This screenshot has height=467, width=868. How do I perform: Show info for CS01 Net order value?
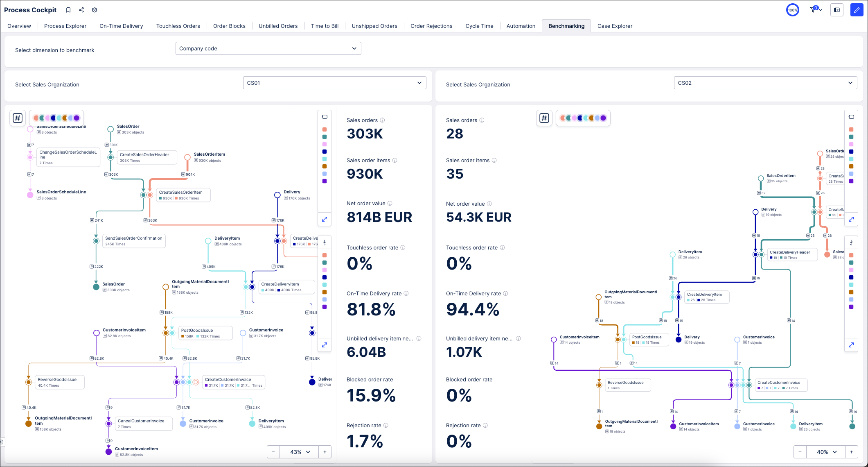point(390,203)
